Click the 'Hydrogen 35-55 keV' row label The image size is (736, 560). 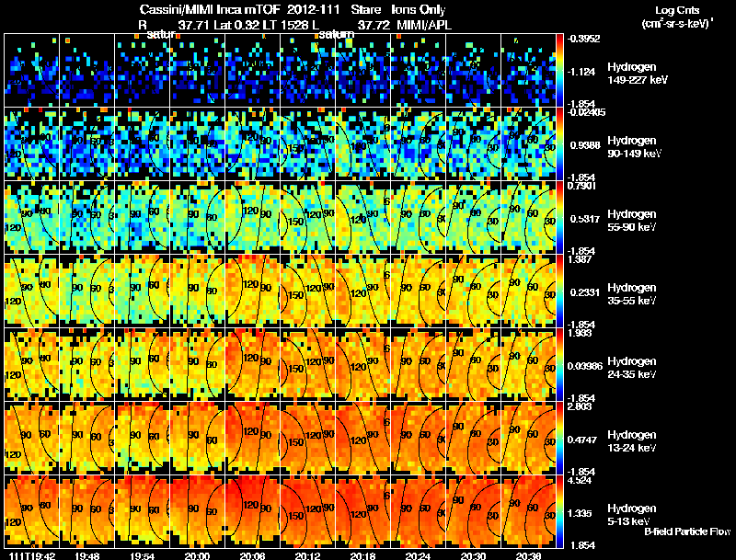click(x=632, y=294)
